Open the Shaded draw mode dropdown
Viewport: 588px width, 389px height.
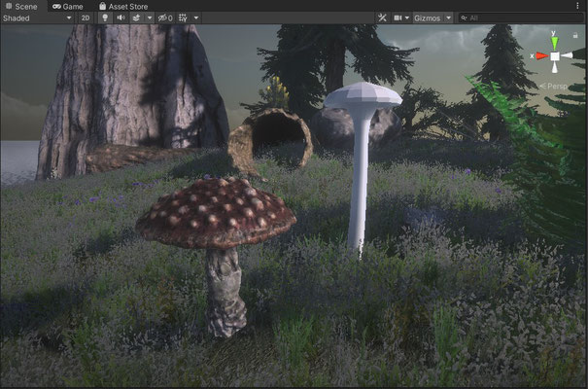pyautogui.click(x=37, y=18)
